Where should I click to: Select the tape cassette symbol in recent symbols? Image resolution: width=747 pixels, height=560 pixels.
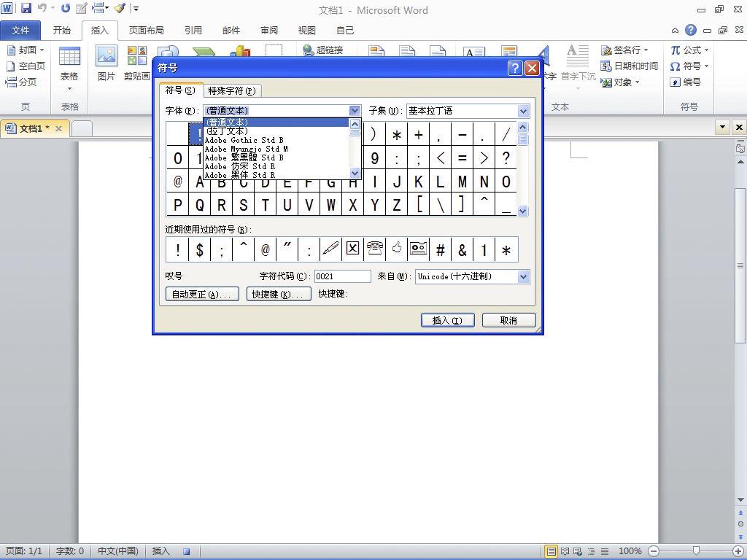(x=418, y=249)
